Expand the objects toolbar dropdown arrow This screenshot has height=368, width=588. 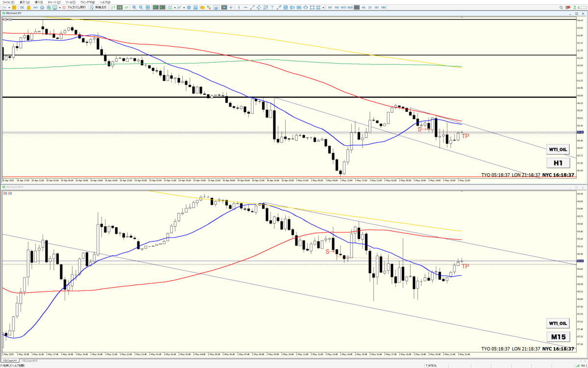323,7
